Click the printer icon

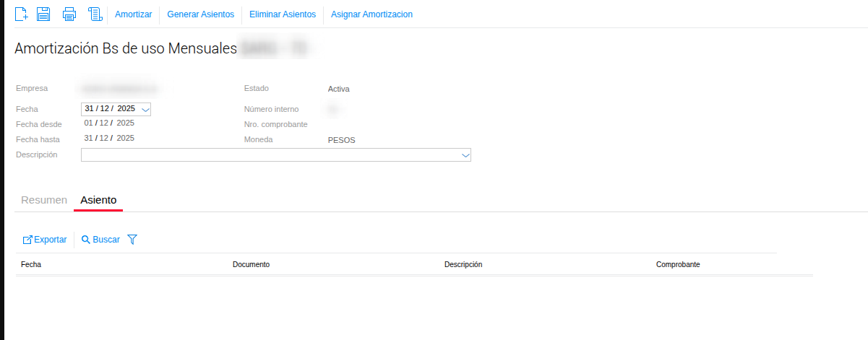click(69, 14)
